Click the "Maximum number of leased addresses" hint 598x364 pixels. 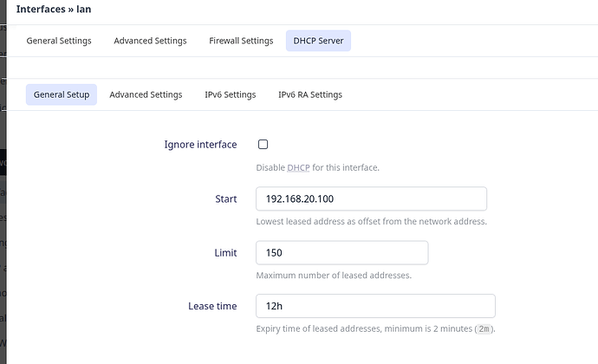tap(333, 276)
